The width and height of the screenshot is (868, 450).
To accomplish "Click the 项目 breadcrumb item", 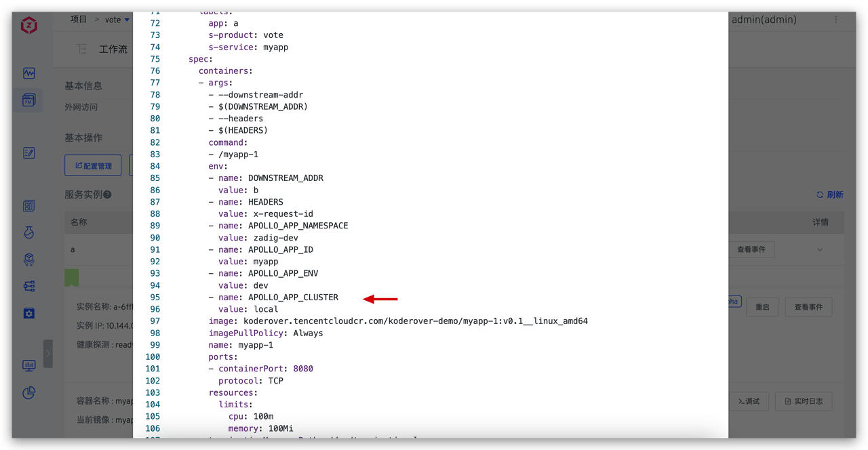I will pyautogui.click(x=79, y=20).
